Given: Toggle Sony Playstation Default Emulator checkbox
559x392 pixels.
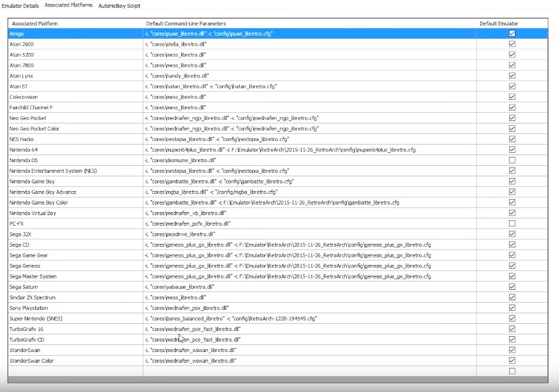Looking at the screenshot, I should pyautogui.click(x=512, y=307).
